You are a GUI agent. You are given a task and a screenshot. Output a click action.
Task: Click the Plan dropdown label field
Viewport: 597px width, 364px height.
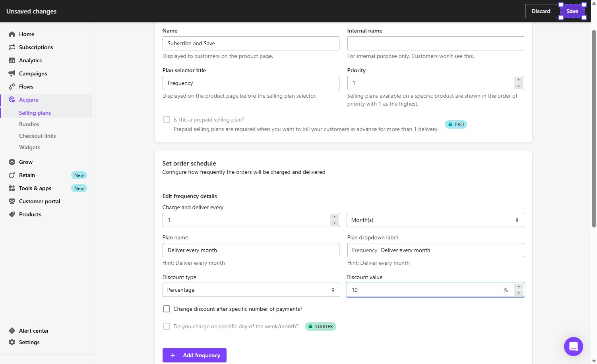pos(436,250)
